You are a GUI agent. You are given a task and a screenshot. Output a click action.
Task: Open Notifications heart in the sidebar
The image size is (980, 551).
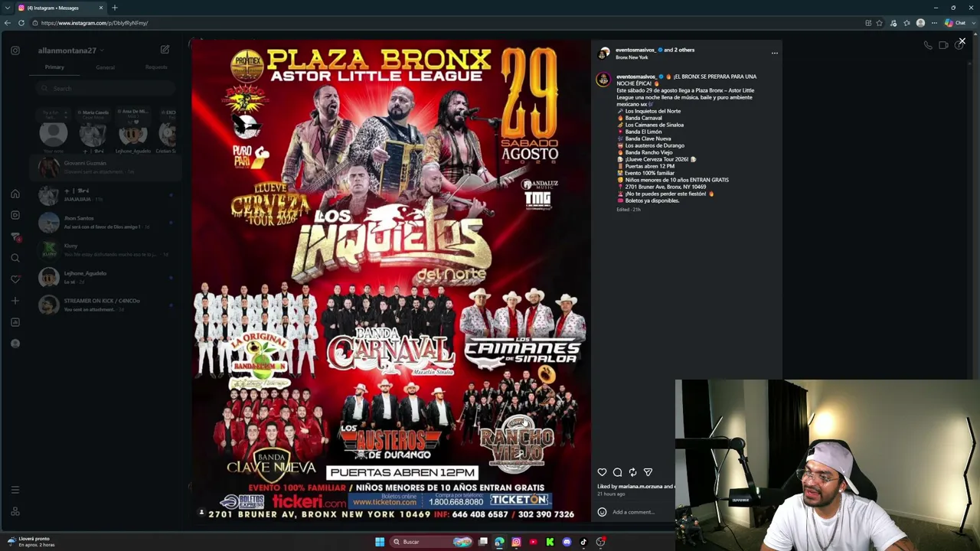pos(15,279)
